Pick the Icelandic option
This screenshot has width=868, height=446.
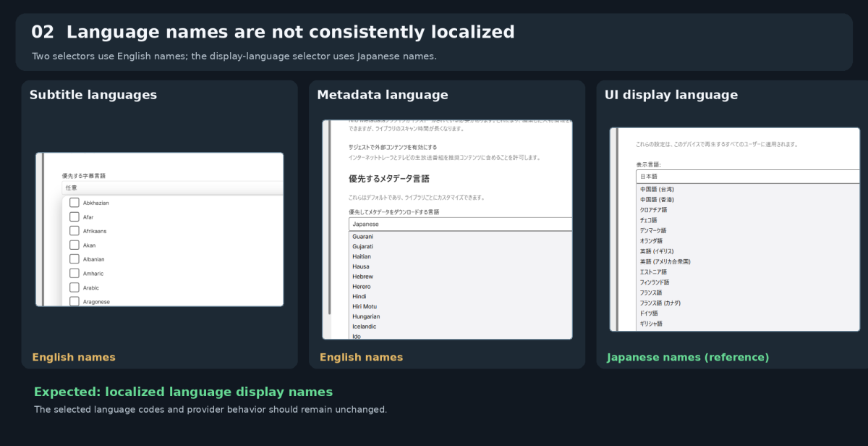[x=460, y=327]
